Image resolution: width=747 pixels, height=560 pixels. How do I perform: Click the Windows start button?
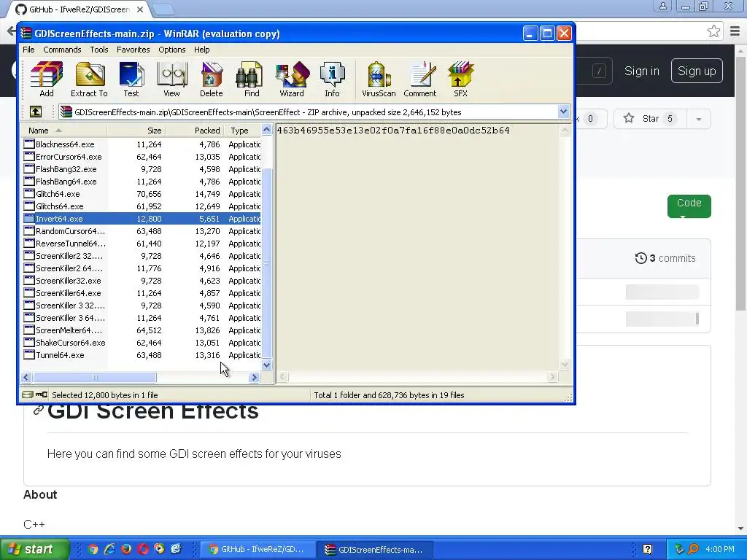[x=35, y=549]
